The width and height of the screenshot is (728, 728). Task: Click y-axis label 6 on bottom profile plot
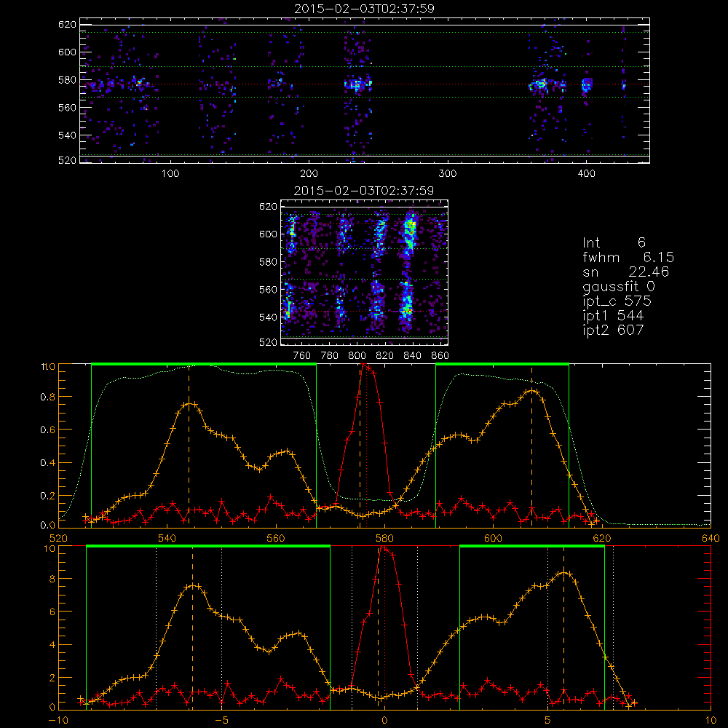[52, 612]
